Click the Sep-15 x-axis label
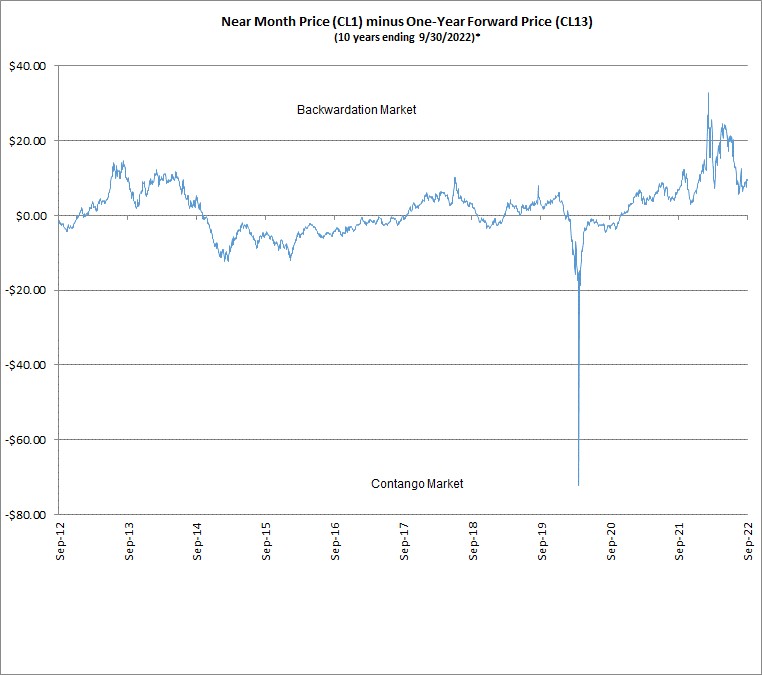 tap(266, 541)
